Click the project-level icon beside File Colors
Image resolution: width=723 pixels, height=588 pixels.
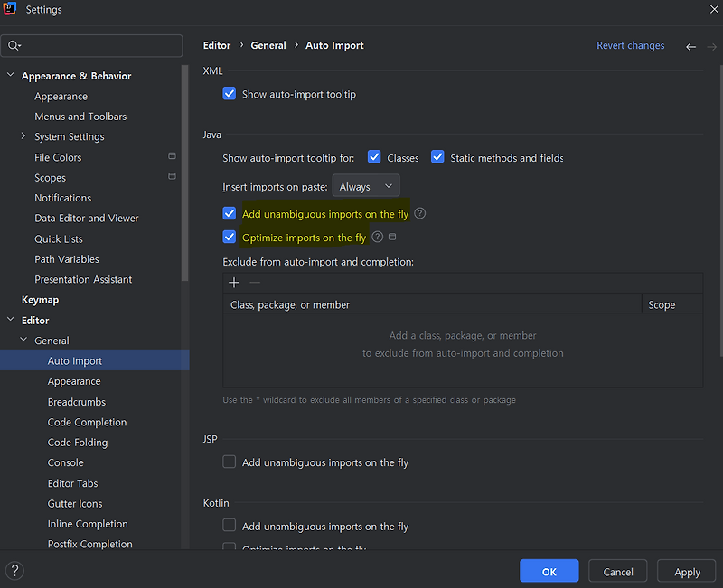pos(171,156)
